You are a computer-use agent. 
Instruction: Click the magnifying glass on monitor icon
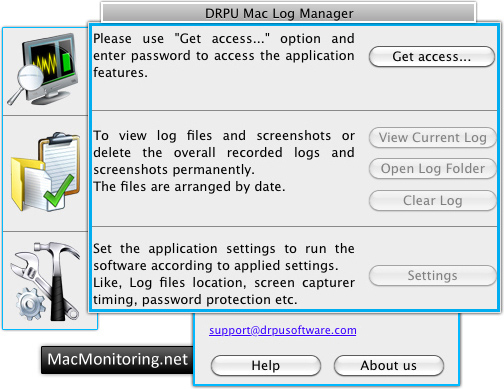click(x=27, y=83)
